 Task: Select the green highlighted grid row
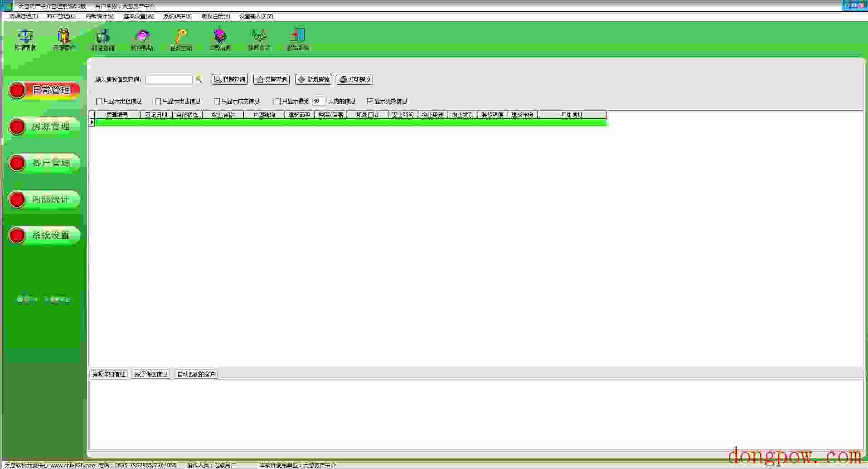pos(350,122)
